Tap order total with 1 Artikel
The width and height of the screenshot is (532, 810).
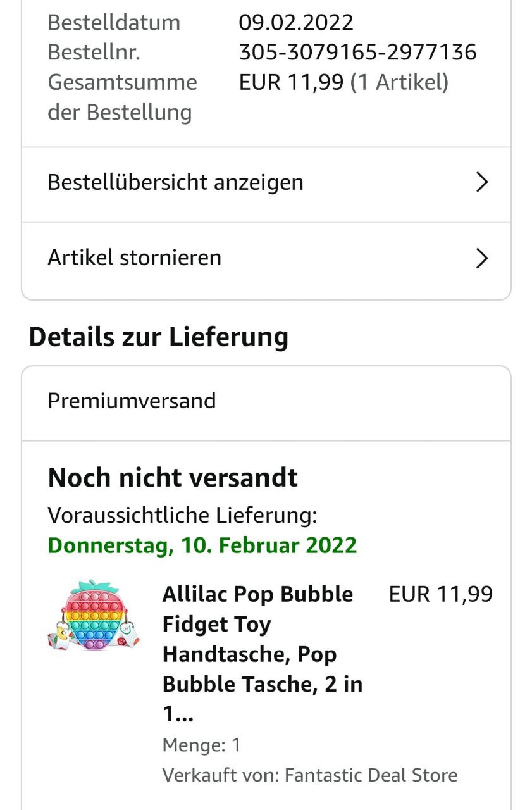pos(343,82)
